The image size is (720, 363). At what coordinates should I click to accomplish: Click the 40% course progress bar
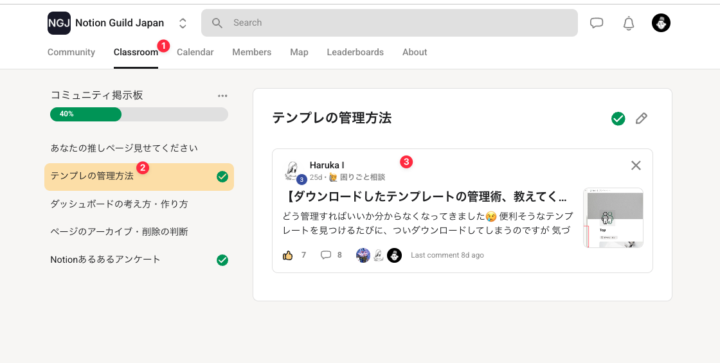point(139,114)
